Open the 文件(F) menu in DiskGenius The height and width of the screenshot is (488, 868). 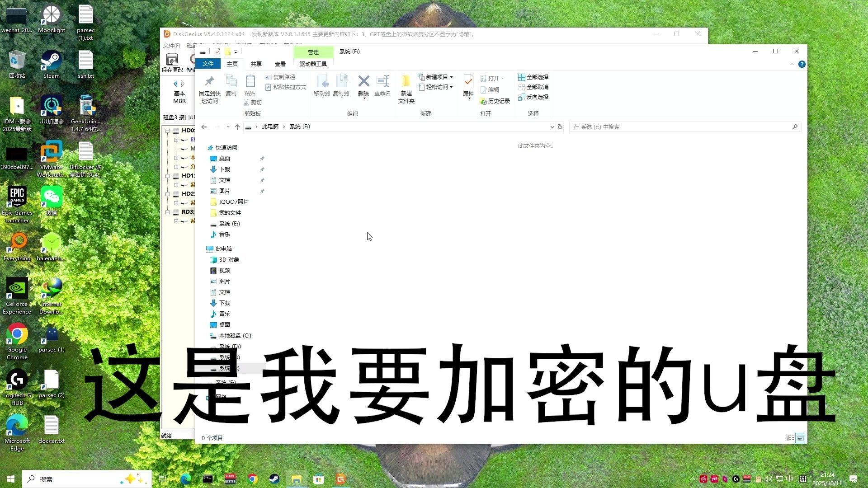click(x=171, y=46)
